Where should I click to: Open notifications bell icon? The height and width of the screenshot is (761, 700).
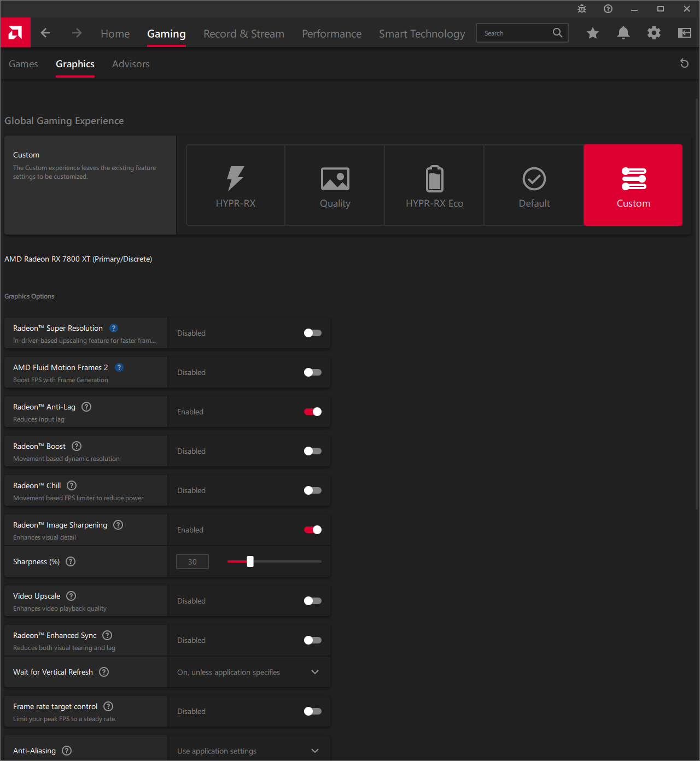pos(623,33)
